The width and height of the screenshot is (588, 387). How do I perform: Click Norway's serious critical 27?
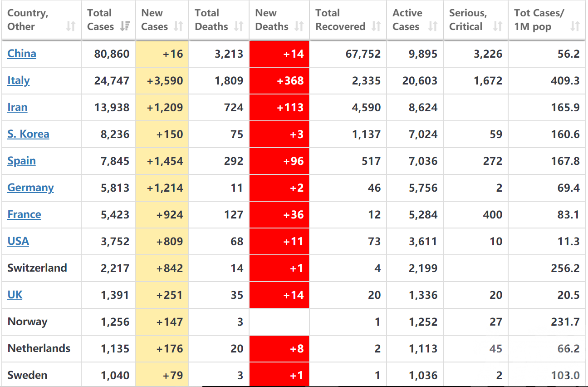coord(496,322)
